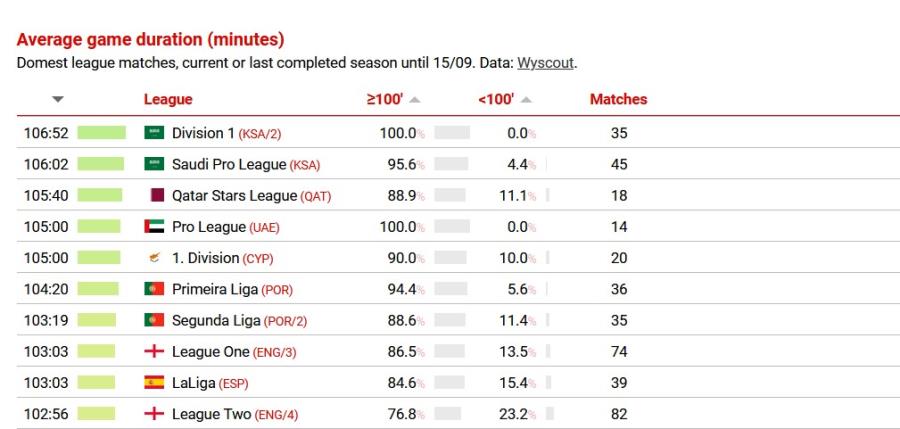
Task: Click the grey ≥100' bar for LaLiga
Action: coord(450,383)
